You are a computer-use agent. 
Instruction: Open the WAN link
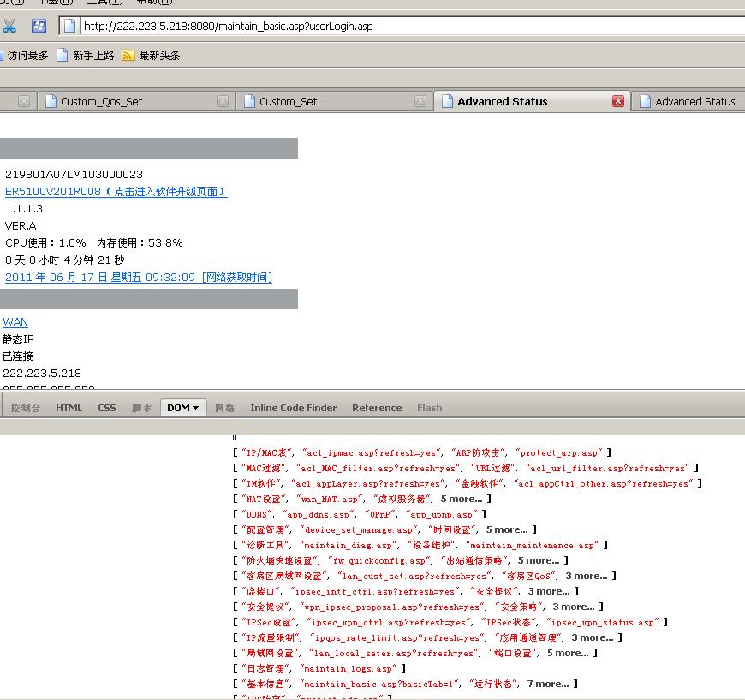(x=15, y=322)
